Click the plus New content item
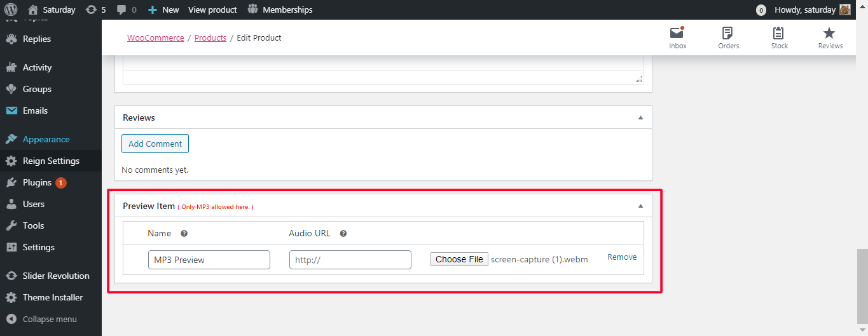 (163, 10)
